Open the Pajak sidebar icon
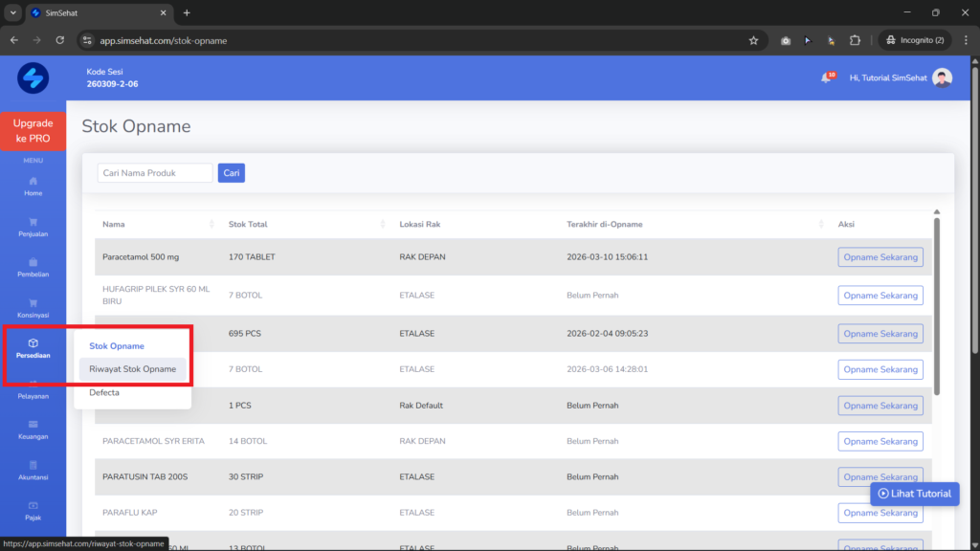The width and height of the screenshot is (980, 551). pyautogui.click(x=33, y=505)
